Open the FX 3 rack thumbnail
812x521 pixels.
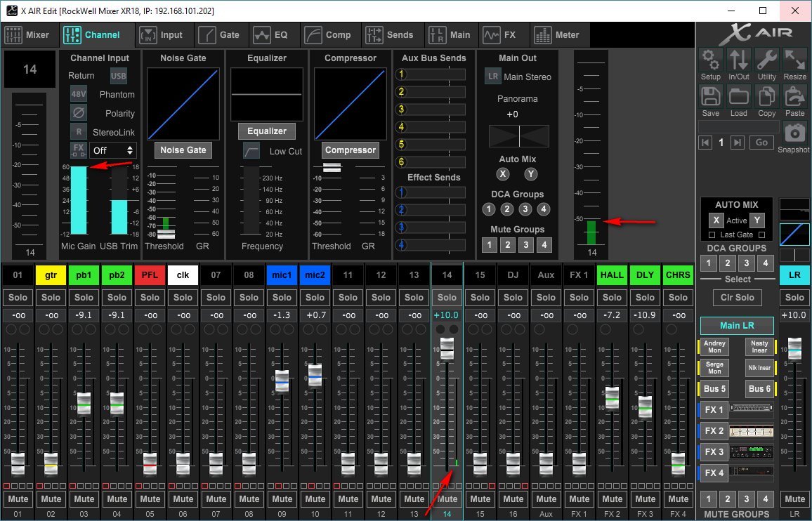point(752,451)
